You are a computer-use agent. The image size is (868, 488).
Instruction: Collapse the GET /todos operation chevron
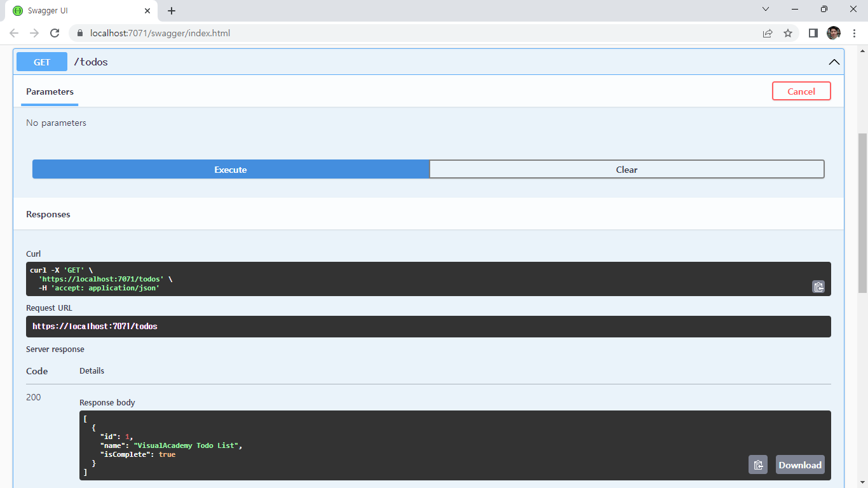[x=834, y=62]
